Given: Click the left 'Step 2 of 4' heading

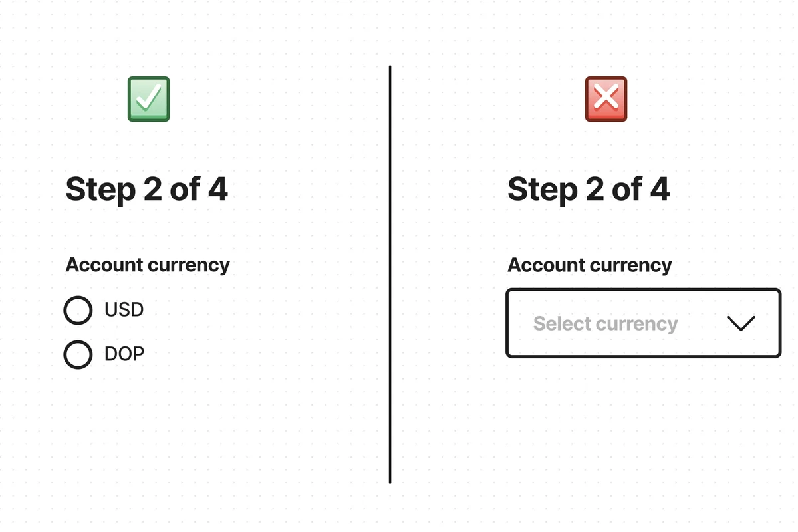Looking at the screenshot, I should [147, 190].
